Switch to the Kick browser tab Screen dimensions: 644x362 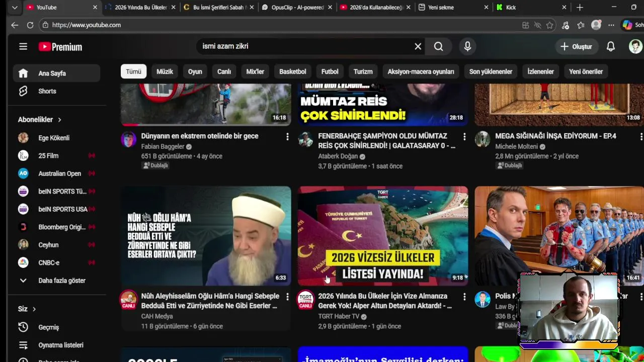(531, 8)
